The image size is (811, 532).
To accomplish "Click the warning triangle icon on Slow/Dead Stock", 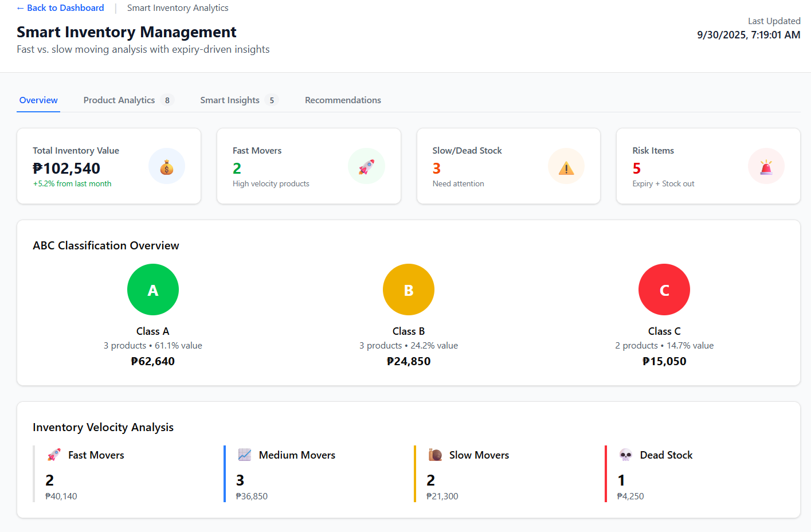I will pos(566,166).
